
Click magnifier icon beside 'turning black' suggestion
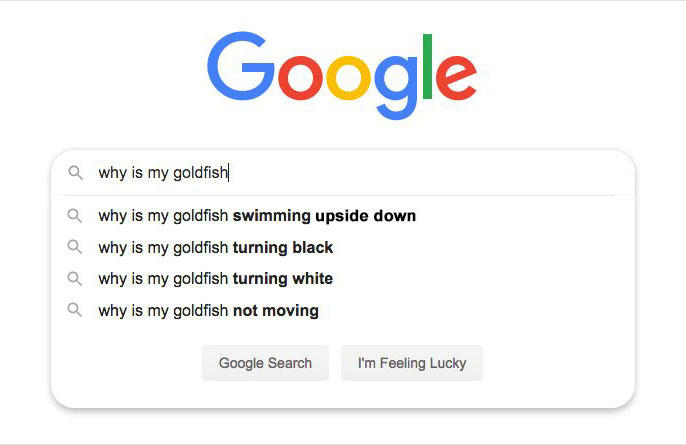[x=74, y=247]
